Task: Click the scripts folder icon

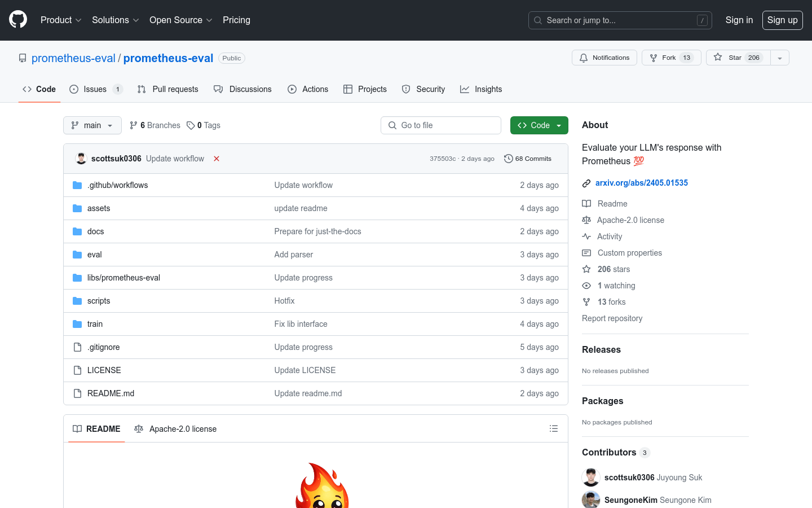Action: [x=77, y=301]
